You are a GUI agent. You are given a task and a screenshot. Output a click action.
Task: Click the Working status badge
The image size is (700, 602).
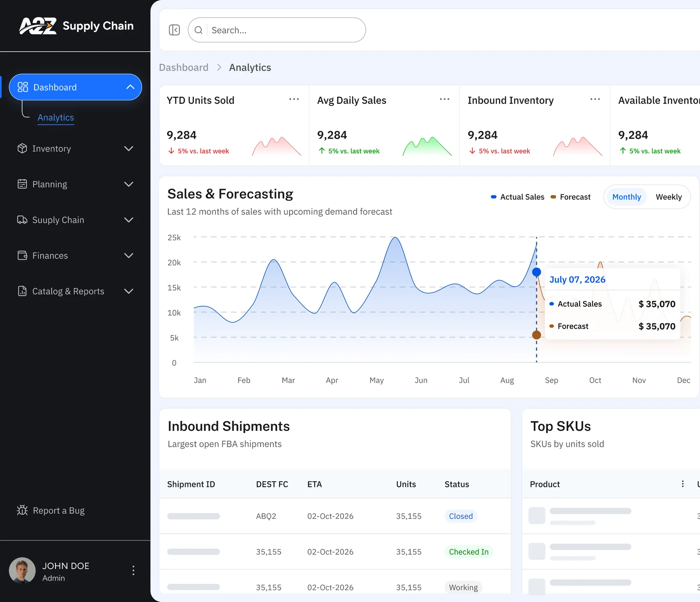pos(463,587)
